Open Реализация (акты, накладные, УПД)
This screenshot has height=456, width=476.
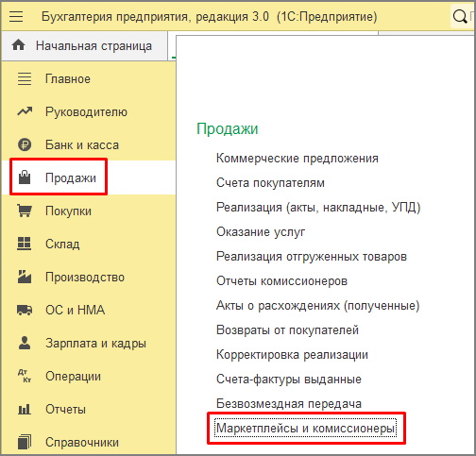point(318,208)
